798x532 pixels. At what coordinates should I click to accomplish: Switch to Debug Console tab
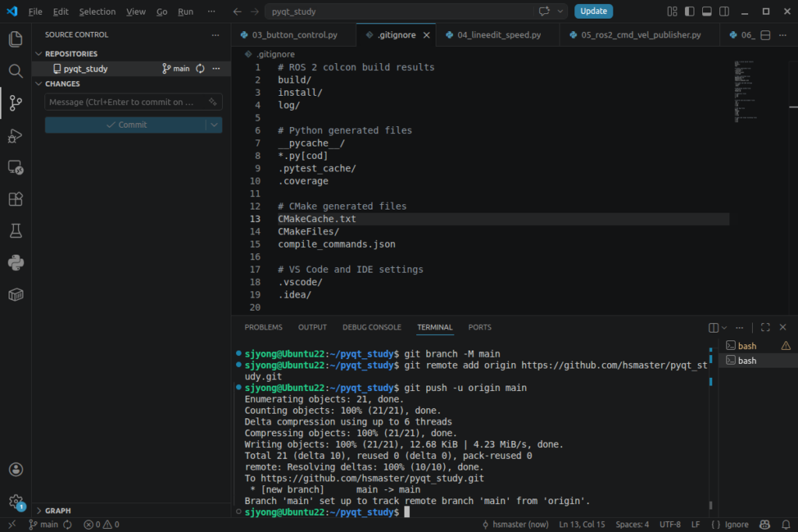pyautogui.click(x=372, y=328)
